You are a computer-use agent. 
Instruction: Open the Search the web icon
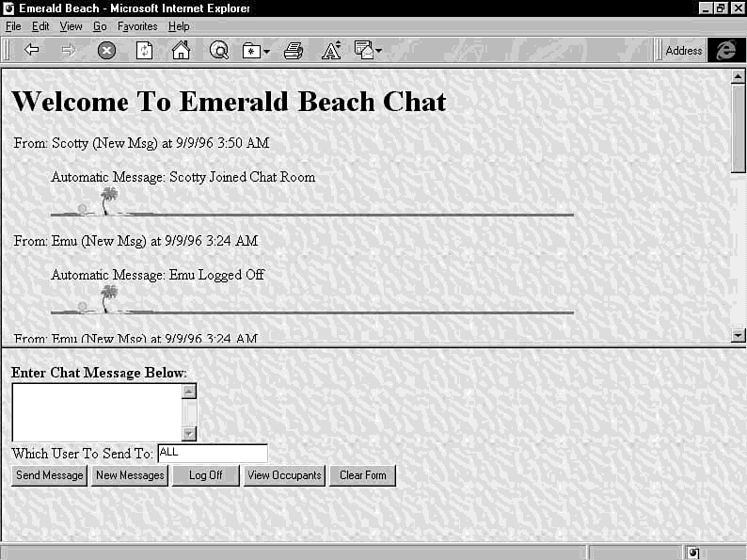(218, 51)
